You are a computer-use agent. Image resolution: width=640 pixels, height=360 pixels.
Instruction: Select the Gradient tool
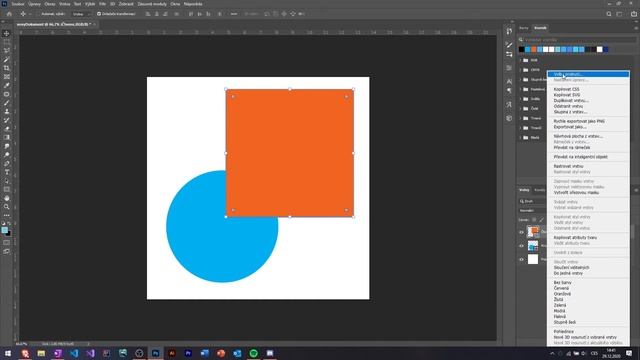point(7,138)
